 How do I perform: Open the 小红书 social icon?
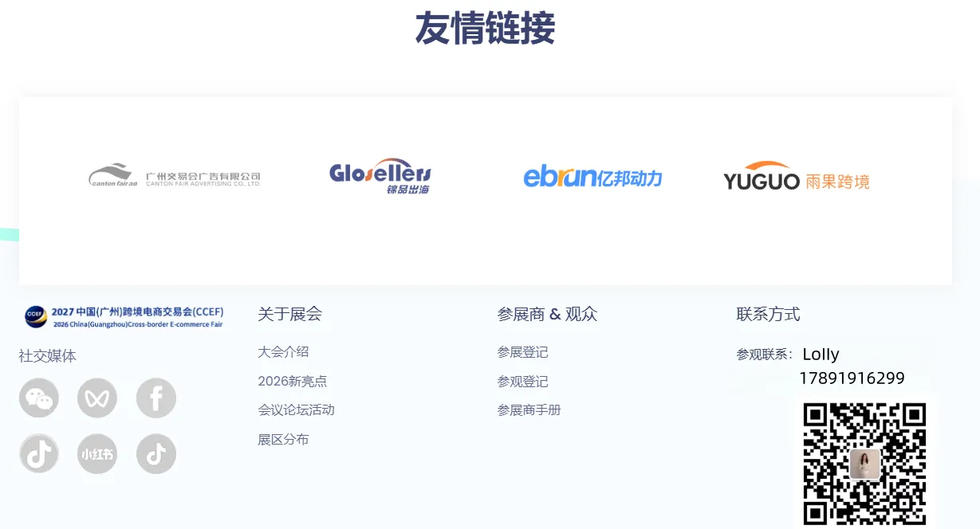pos(97,454)
